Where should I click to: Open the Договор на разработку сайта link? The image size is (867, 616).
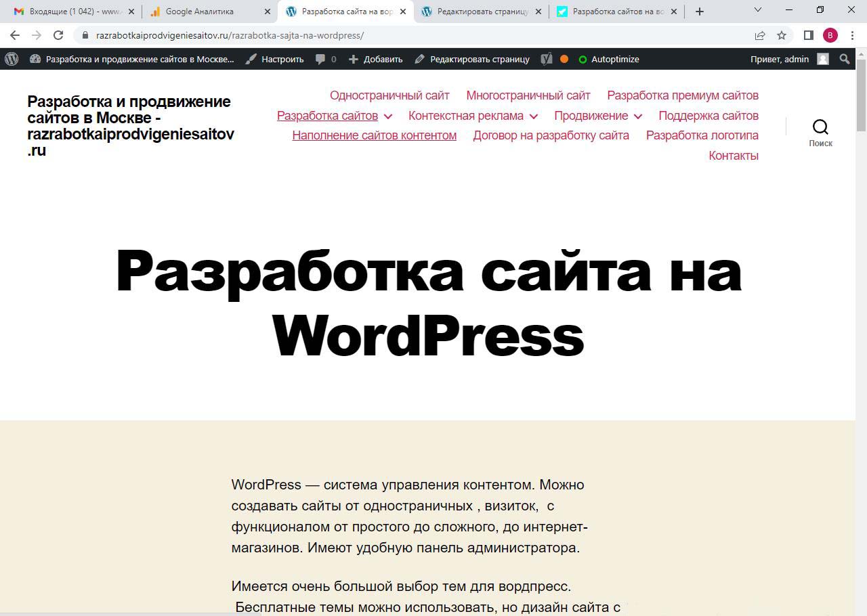[551, 135]
